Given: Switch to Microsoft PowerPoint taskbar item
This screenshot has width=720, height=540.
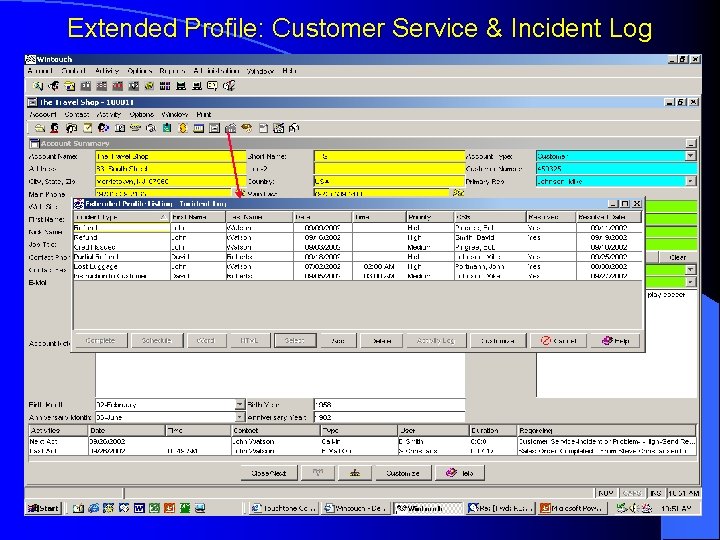Looking at the screenshot, I should (x=574, y=508).
